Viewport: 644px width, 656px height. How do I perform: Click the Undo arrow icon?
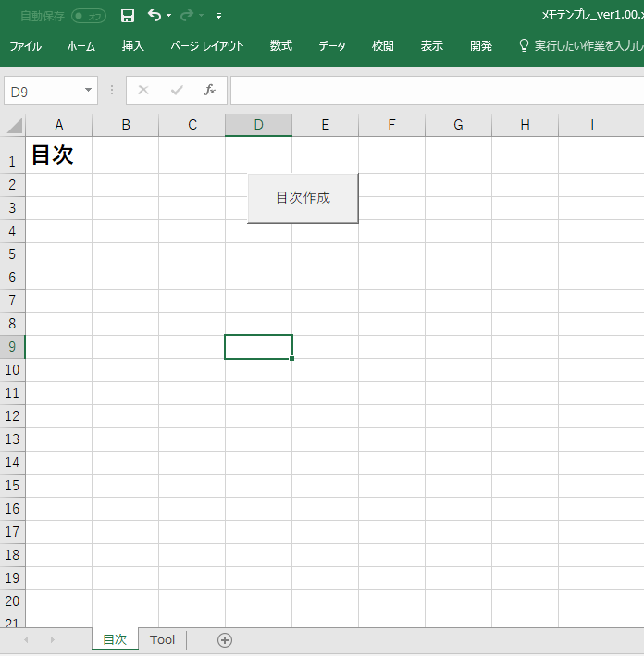[154, 16]
